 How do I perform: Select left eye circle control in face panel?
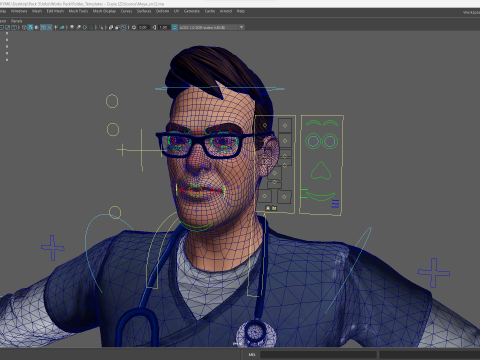coord(313,141)
